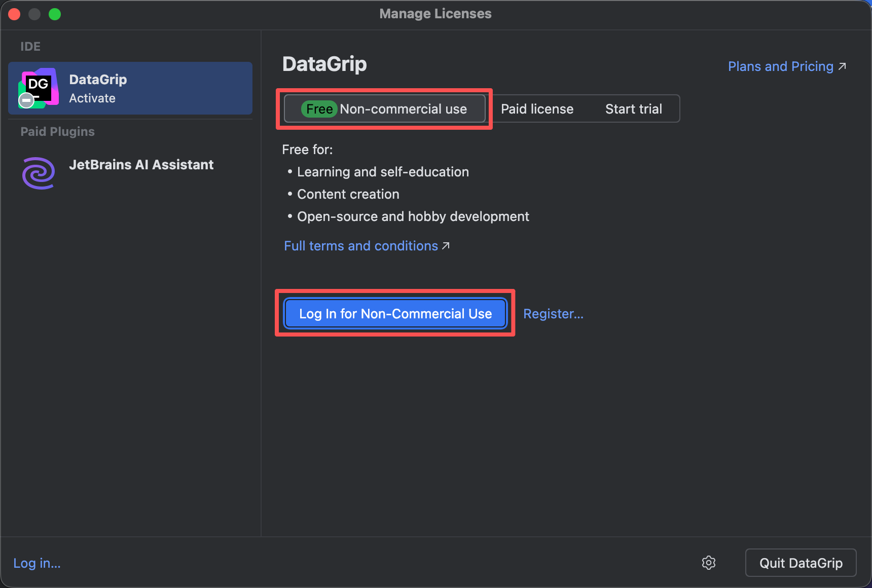Screen dimensions: 872x588
Task: Click the green Free badge
Action: (x=319, y=109)
